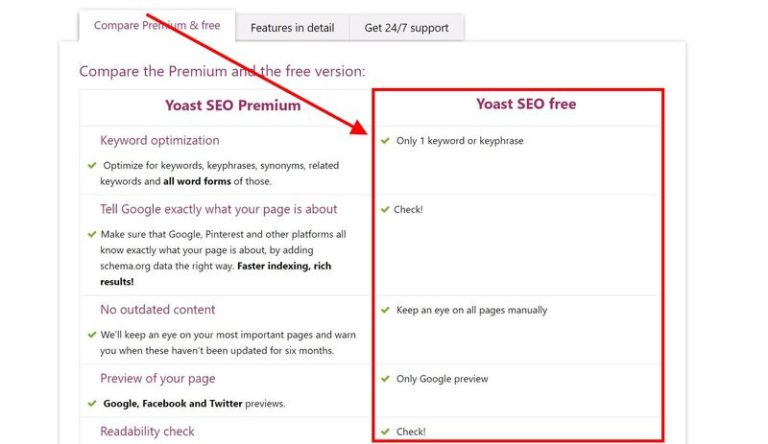768x444 pixels.
Task: Click green checkmark beside Only 1 keyword or keyphrase
Action: click(x=385, y=141)
